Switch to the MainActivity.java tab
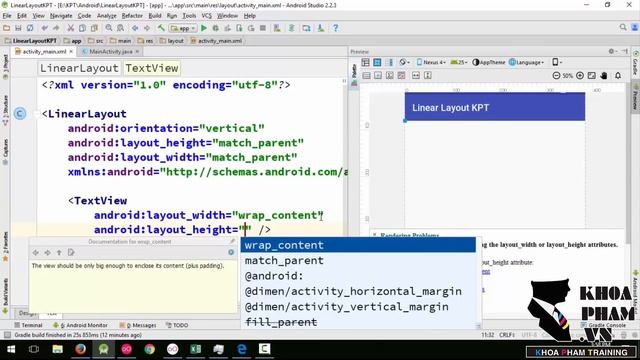 click(111, 51)
